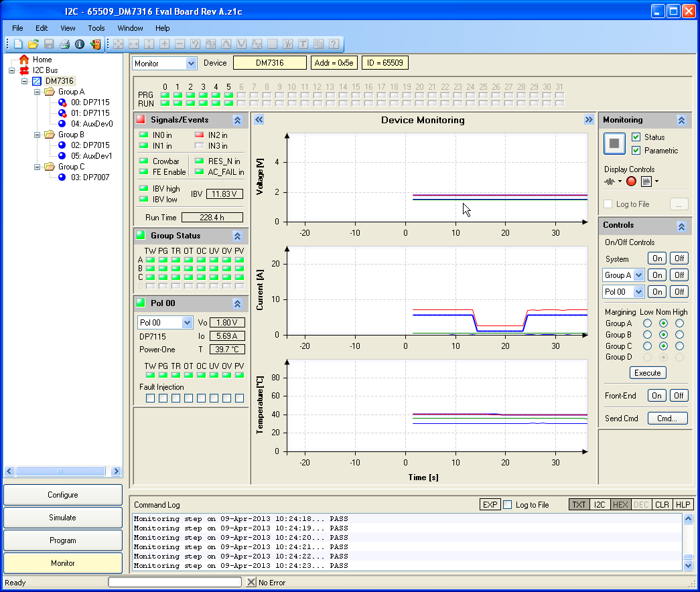This screenshot has height=592, width=700.
Task: Stop monitoring with the square stop button
Action: coord(614,143)
